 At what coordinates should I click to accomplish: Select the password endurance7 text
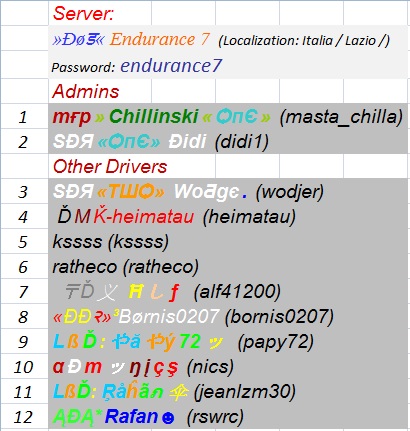coord(171,65)
